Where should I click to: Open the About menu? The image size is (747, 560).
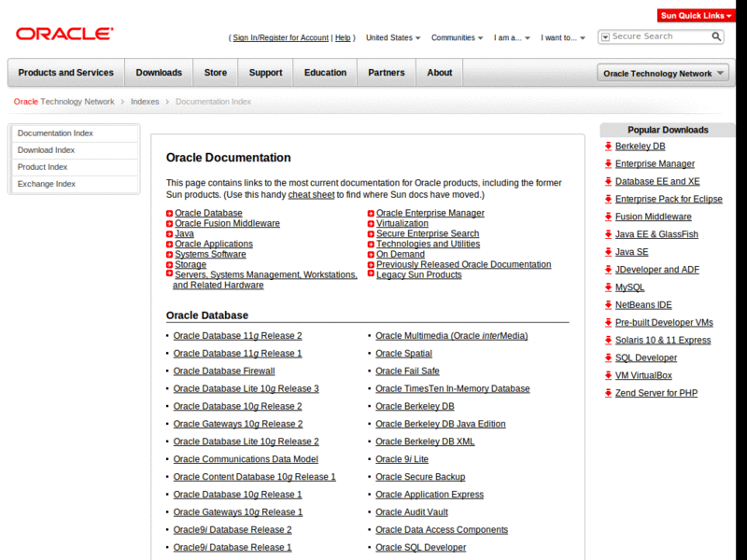click(439, 73)
